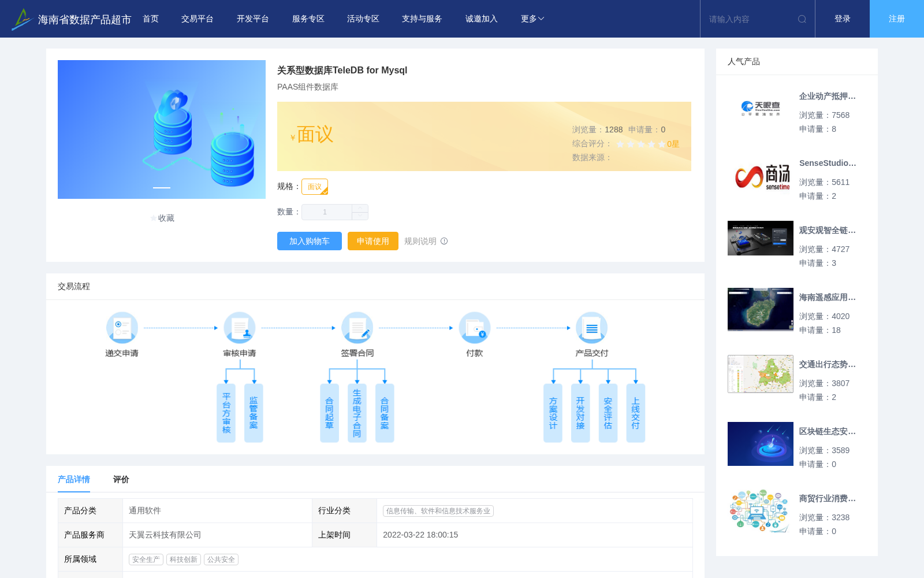This screenshot has width=924, height=578.
Task: Click the product banner image
Action: tap(162, 129)
